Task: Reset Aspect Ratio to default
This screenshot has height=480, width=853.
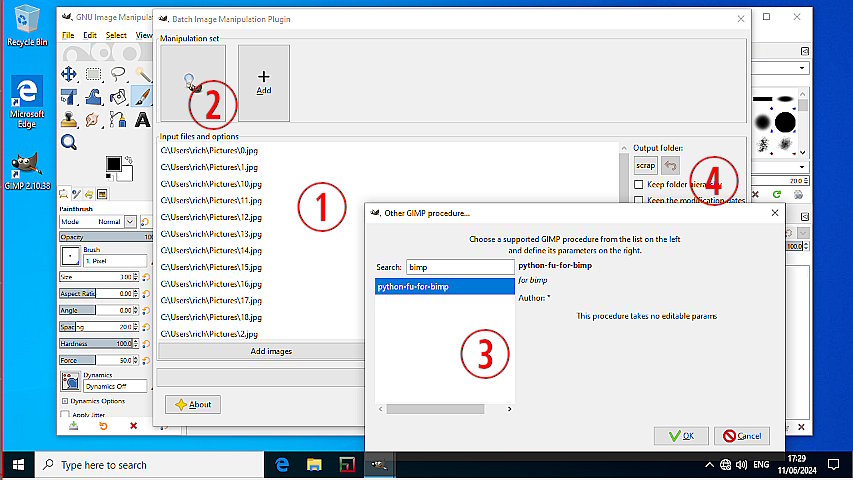Action: pos(146,294)
